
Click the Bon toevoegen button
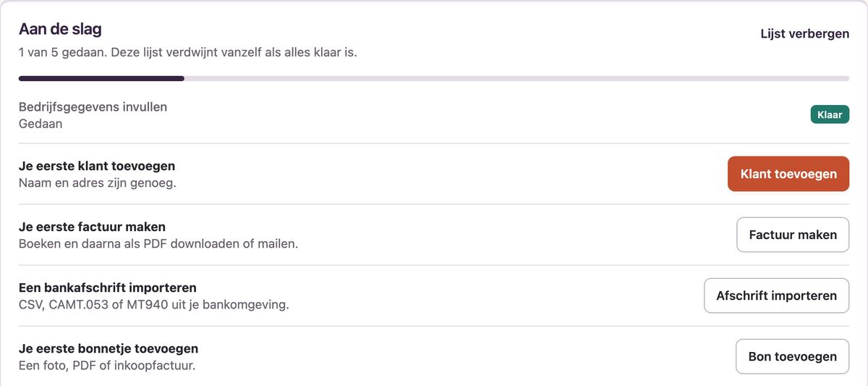point(793,356)
